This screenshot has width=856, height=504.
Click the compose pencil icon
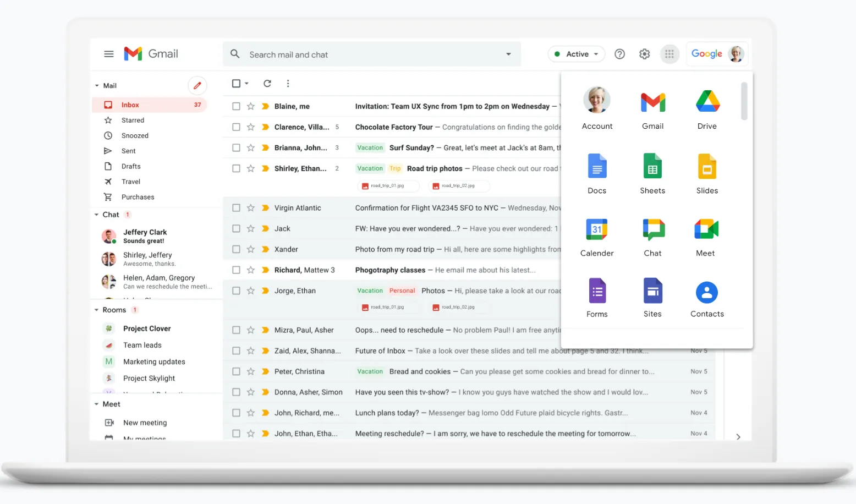[x=197, y=85]
